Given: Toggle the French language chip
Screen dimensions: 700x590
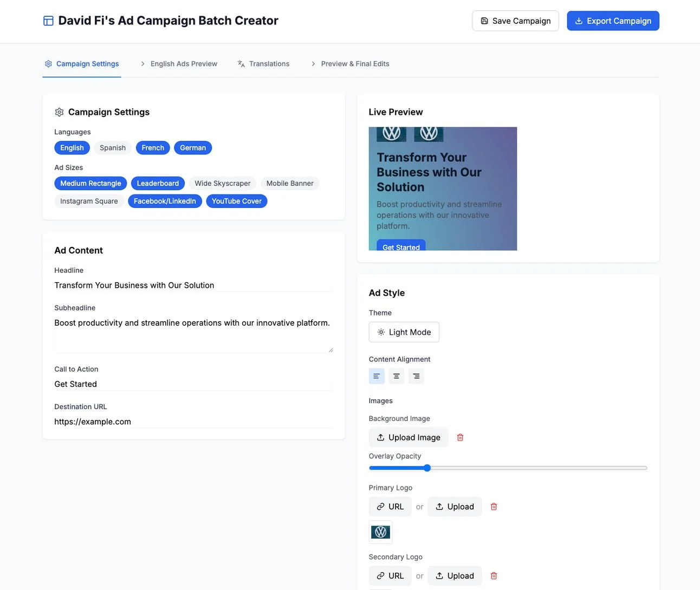Looking at the screenshot, I should pyautogui.click(x=153, y=148).
